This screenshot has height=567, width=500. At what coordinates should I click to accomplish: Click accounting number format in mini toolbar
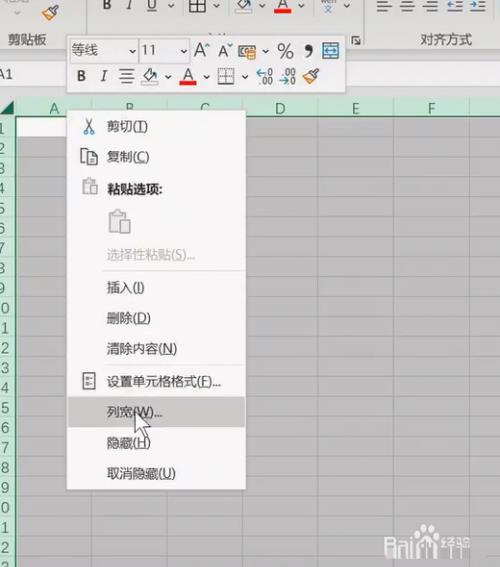pos(247,51)
